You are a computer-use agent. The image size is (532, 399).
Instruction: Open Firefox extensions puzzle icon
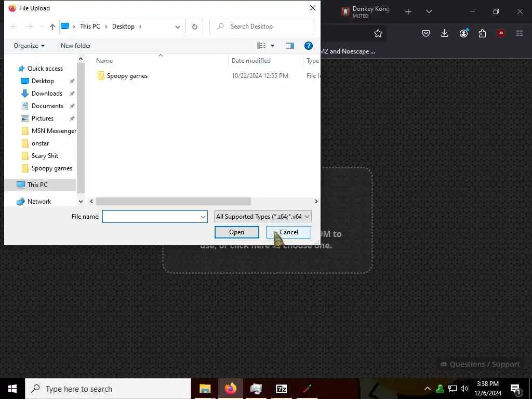tap(482, 33)
